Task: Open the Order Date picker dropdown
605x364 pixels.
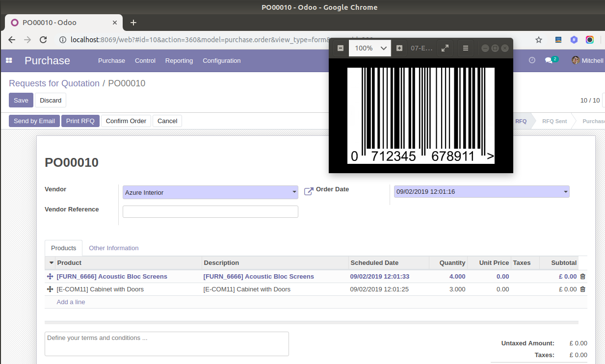Action: 482,191
